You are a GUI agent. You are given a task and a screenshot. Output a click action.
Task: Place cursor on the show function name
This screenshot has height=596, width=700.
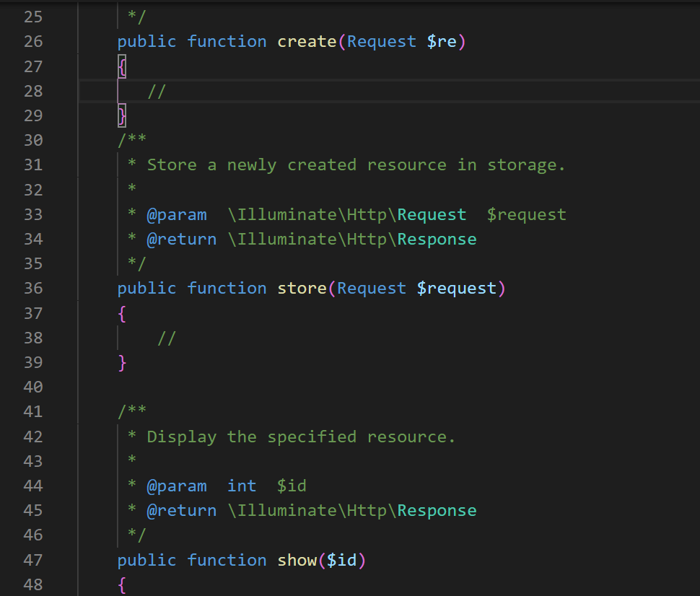click(x=297, y=561)
